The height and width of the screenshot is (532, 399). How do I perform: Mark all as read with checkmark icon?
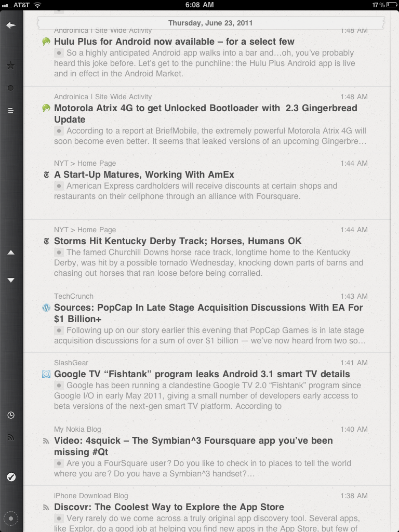(11, 477)
